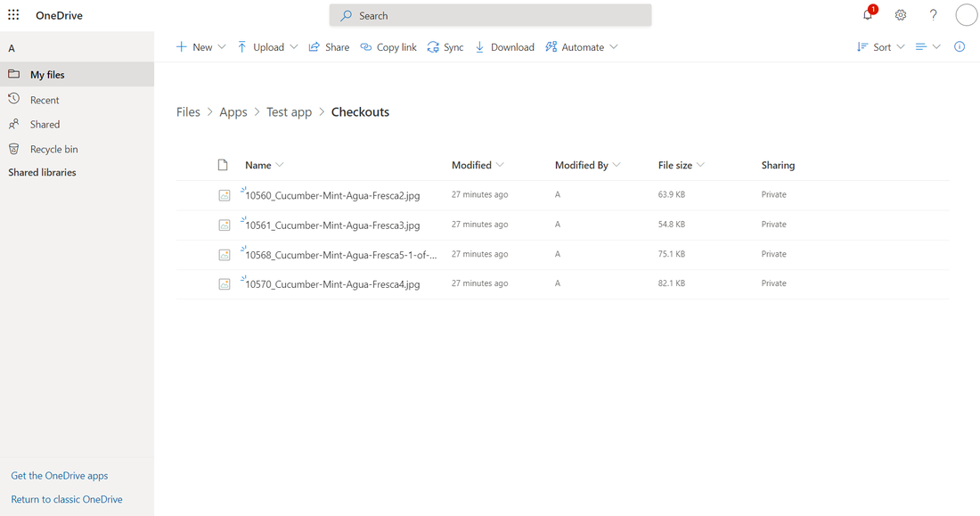Switch to the Recent view
Screen dimensions: 980x516
pos(43,99)
